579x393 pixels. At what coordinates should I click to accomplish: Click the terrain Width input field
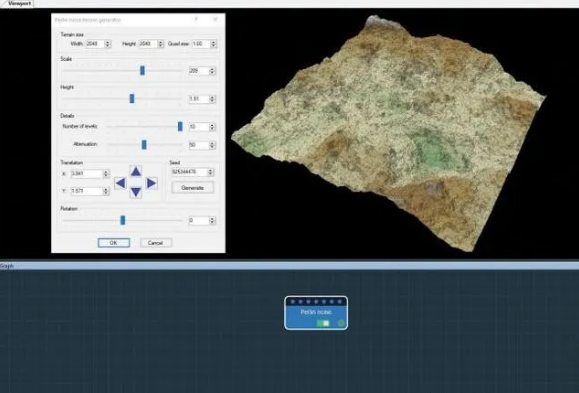coord(95,44)
